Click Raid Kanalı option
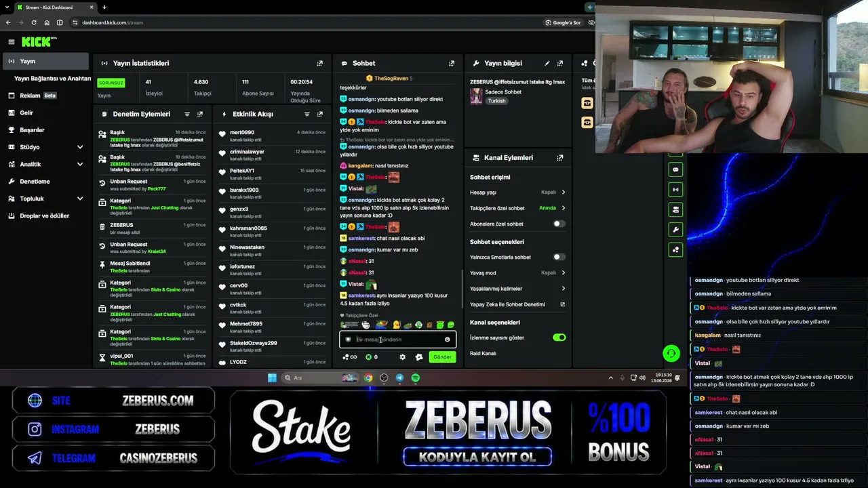Screen dimensions: 868x488 483,353
